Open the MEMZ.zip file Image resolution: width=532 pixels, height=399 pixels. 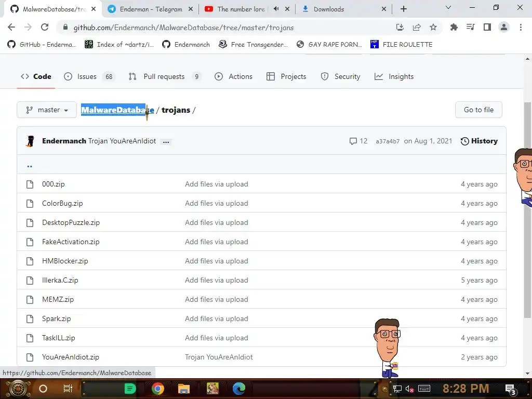click(58, 299)
